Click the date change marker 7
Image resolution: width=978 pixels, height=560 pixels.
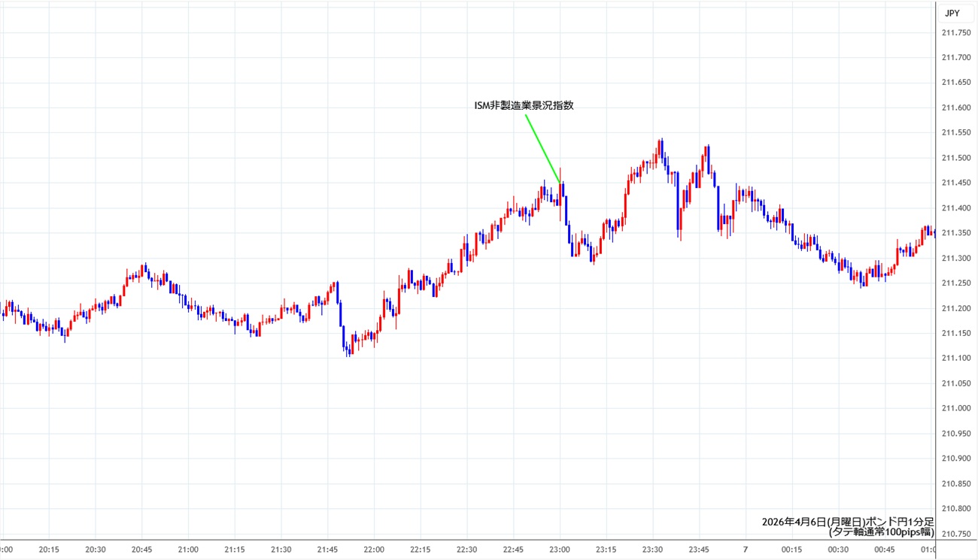pyautogui.click(x=745, y=549)
